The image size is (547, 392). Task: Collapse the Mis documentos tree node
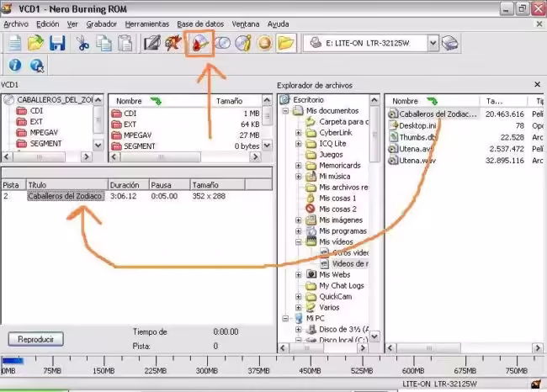[x=285, y=111]
